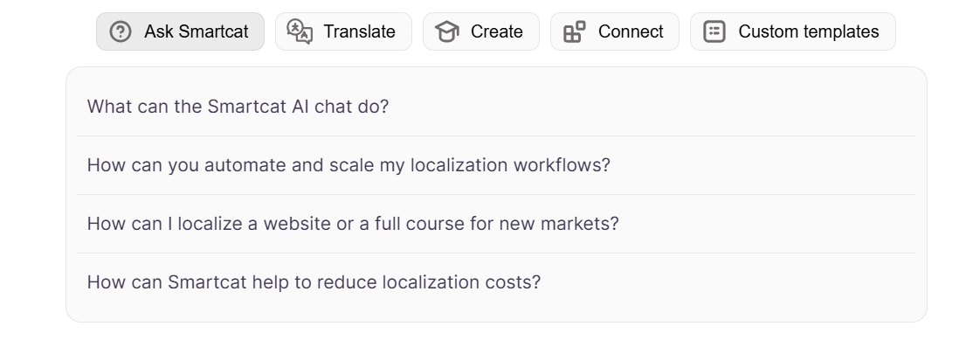Click the "Custom templates" text label
980x354 pixels.
pos(808,31)
